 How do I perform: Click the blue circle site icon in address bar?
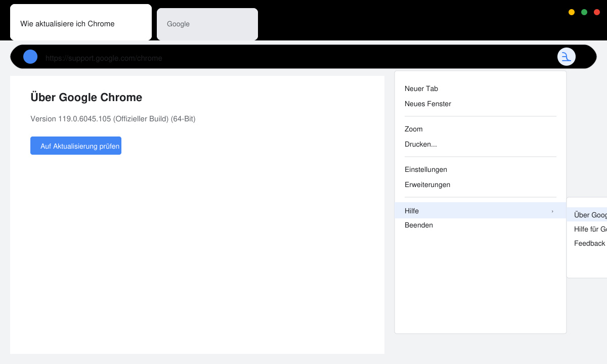30,57
